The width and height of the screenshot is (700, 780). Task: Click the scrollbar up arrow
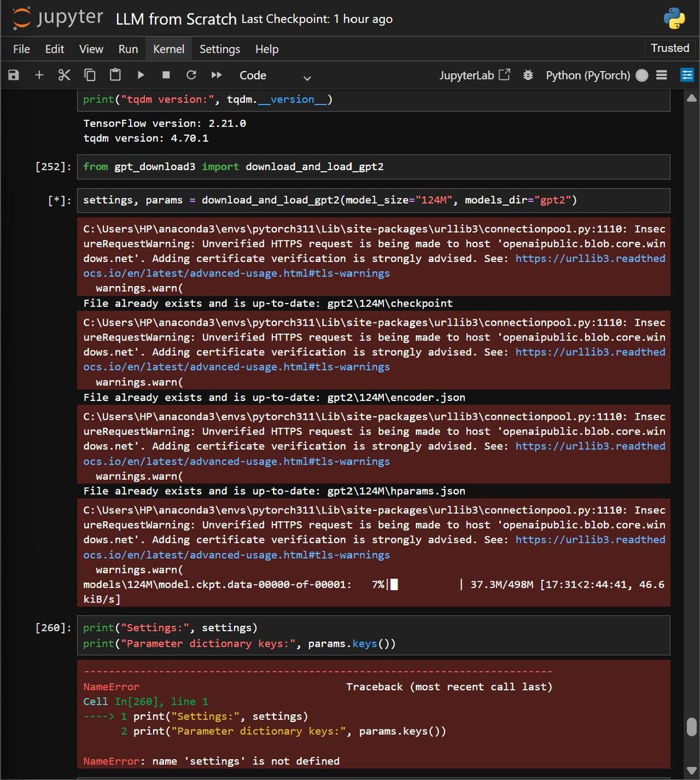click(x=692, y=98)
